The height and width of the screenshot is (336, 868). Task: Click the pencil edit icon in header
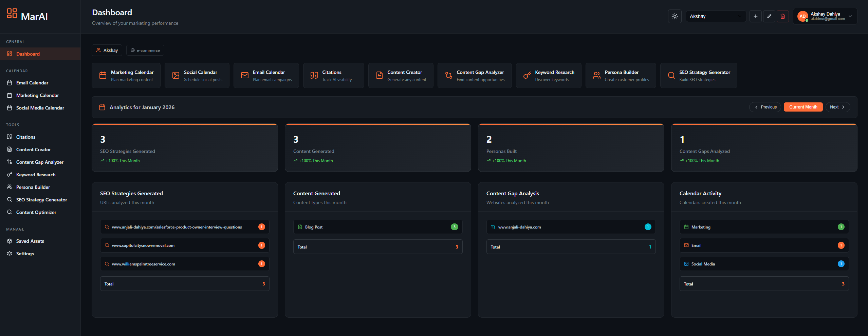click(x=769, y=16)
